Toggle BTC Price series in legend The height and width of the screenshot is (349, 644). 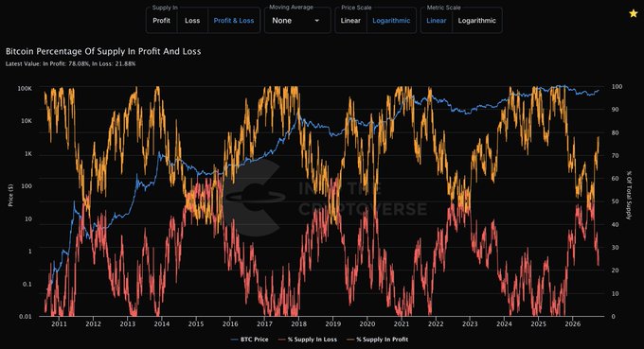[x=249, y=340]
